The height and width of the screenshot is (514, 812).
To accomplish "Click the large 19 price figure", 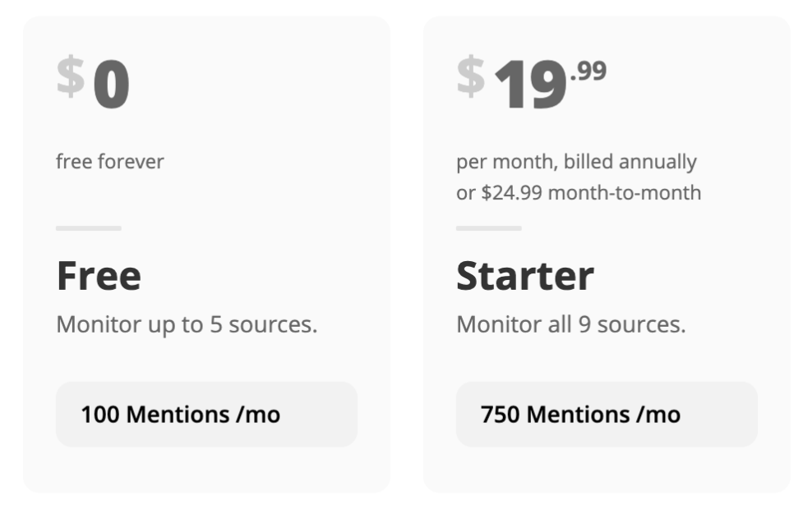I will [530, 87].
